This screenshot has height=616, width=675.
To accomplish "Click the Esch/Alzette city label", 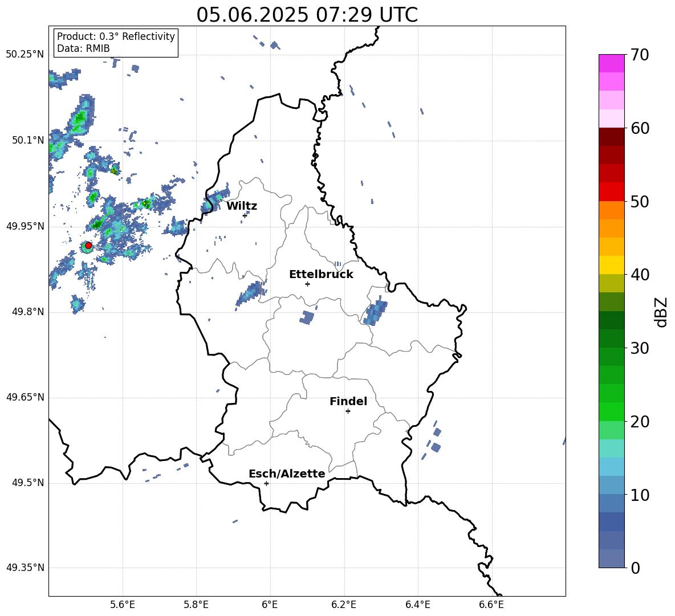I will [287, 474].
